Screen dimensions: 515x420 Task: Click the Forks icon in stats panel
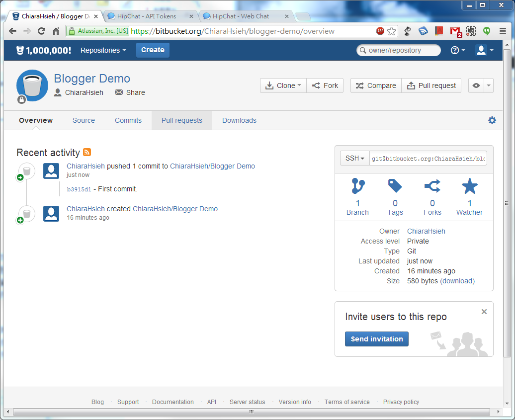(432, 186)
